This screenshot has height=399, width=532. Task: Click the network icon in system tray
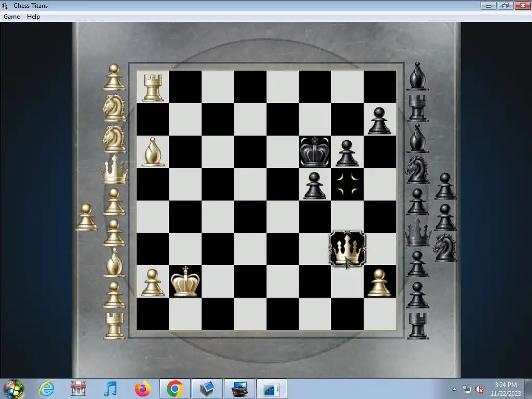[x=467, y=389]
